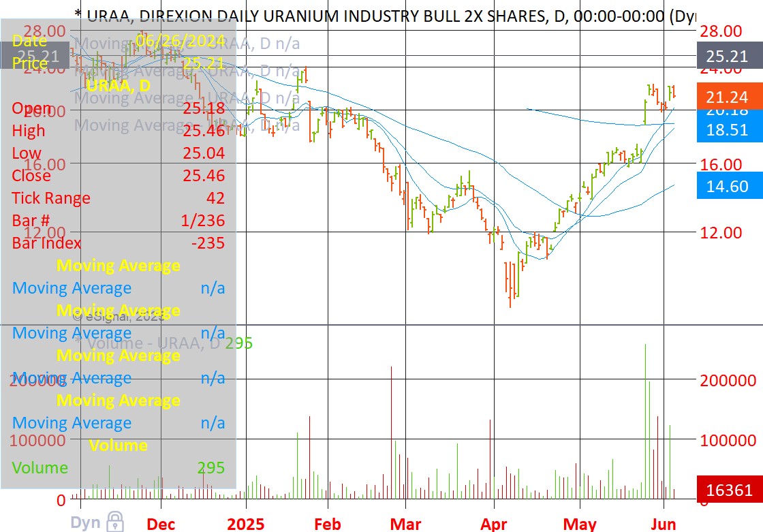
Task: Click the Bar Index value -235
Action: coord(208,243)
